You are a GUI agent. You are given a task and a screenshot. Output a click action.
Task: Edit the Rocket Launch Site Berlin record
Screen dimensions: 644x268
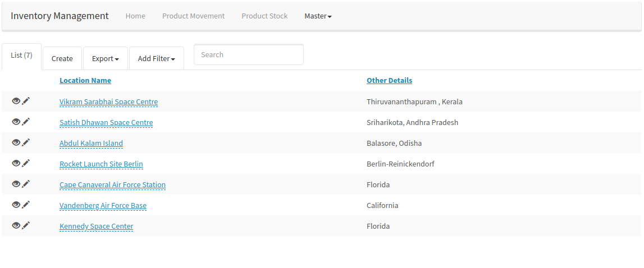(x=26, y=163)
